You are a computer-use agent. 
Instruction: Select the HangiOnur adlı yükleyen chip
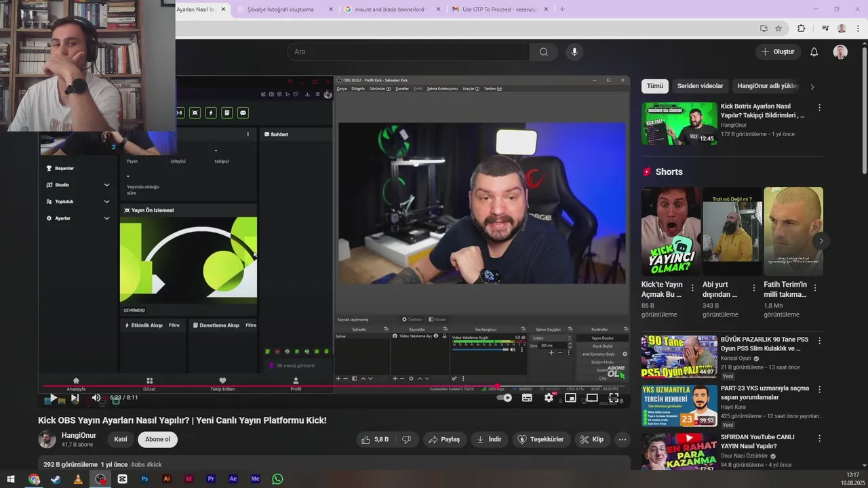pos(768,86)
